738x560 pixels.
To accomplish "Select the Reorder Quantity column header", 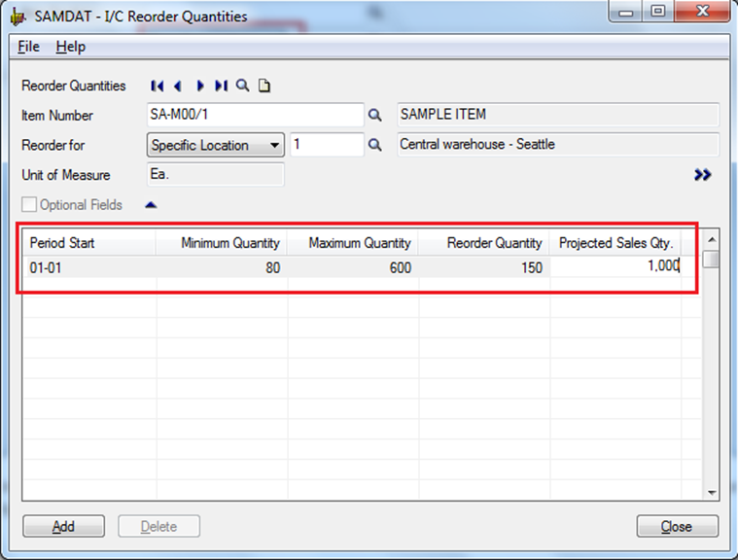I will (484, 243).
